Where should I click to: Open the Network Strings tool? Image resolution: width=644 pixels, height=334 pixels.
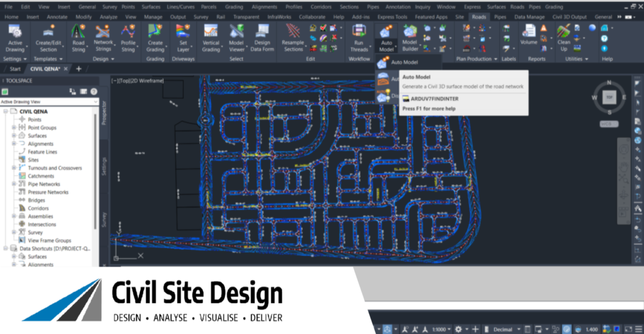click(103, 38)
